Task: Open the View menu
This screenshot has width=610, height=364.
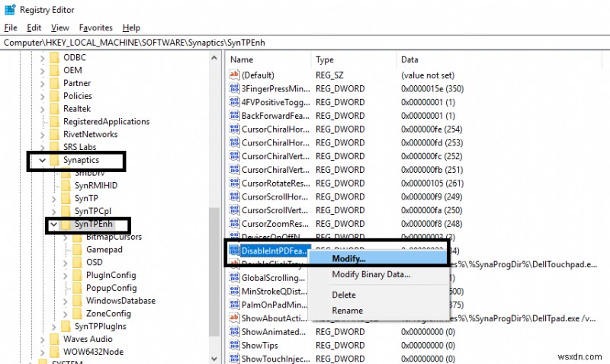Action: 60,27
